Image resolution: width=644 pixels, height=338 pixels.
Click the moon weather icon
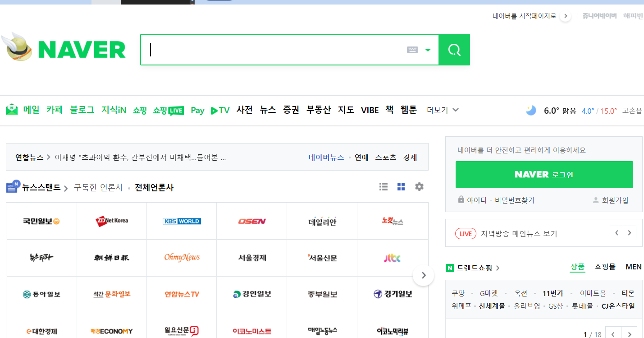[531, 110]
